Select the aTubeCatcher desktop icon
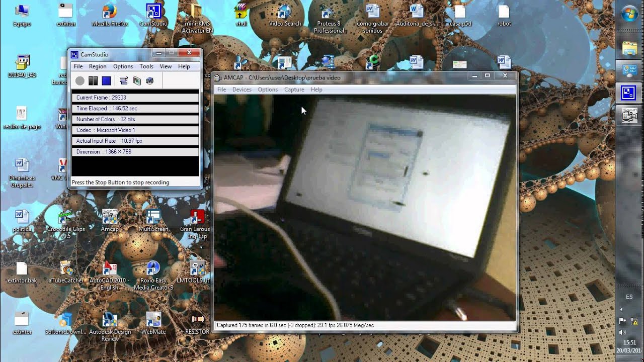This screenshot has height=362, width=644. 66,272
